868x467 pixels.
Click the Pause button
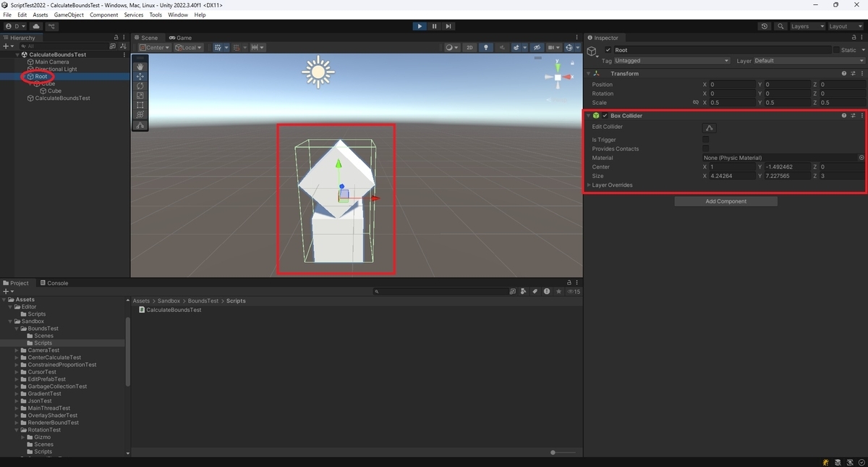434,26
